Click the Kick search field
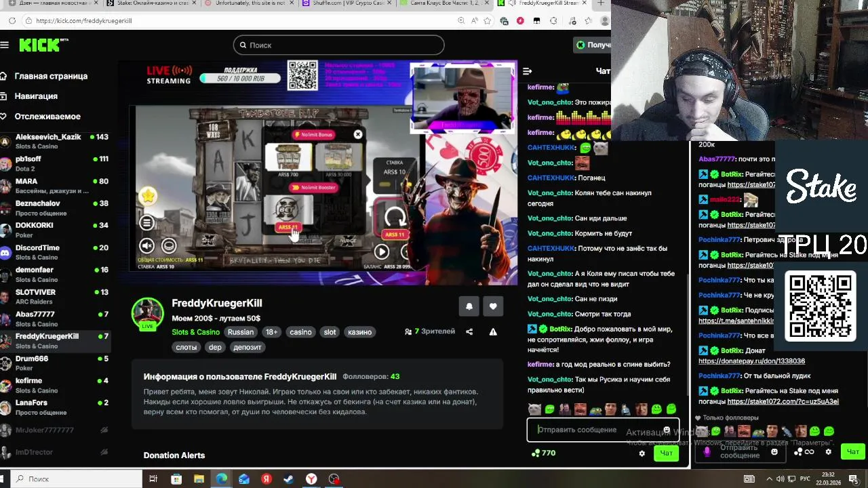This screenshot has width=868, height=488. pos(339,45)
